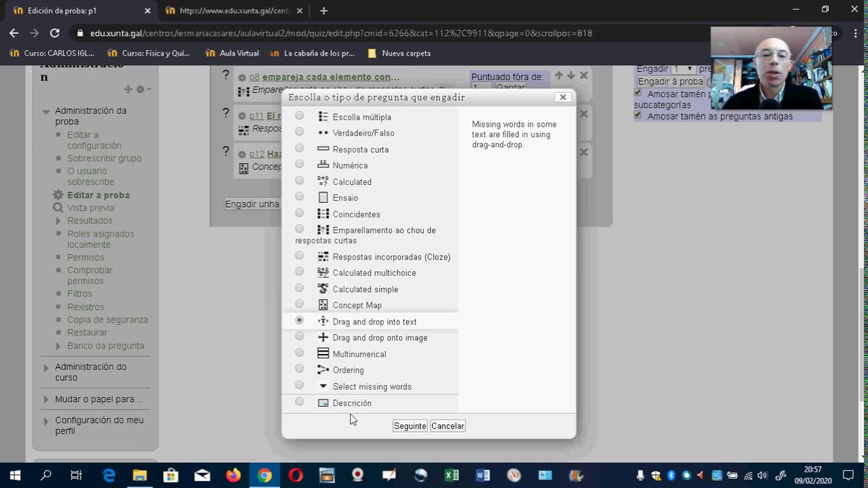Open the Aula Virtual bookmark

click(232, 53)
